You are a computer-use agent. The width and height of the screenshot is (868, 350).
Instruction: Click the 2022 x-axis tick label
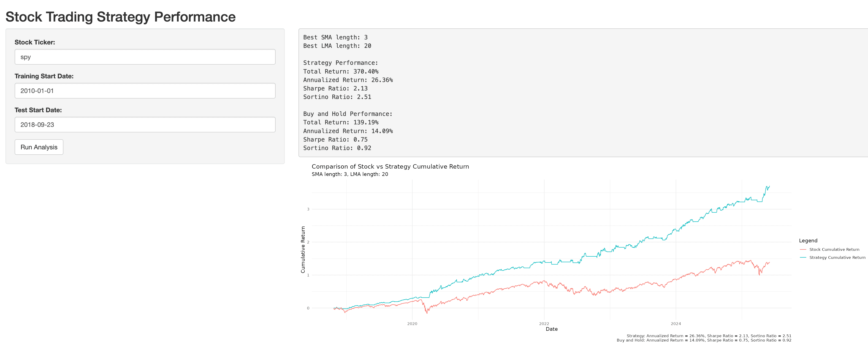(544, 324)
